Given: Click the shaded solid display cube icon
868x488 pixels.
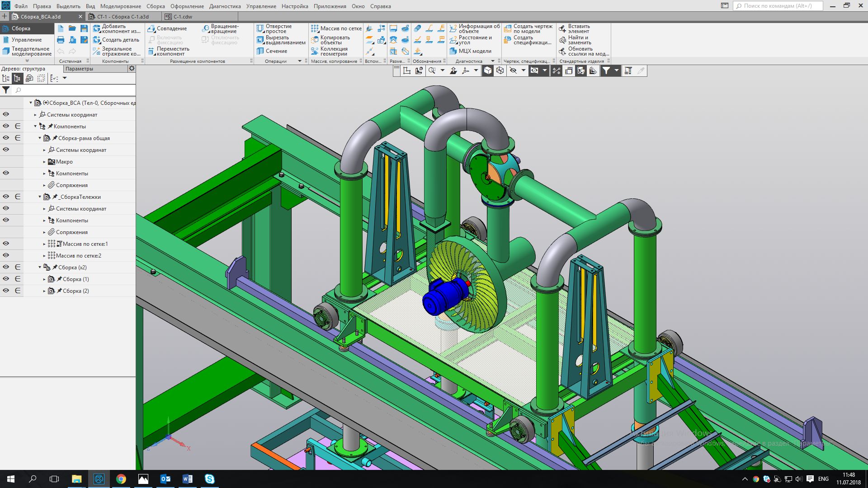Looking at the screenshot, I should pos(487,70).
